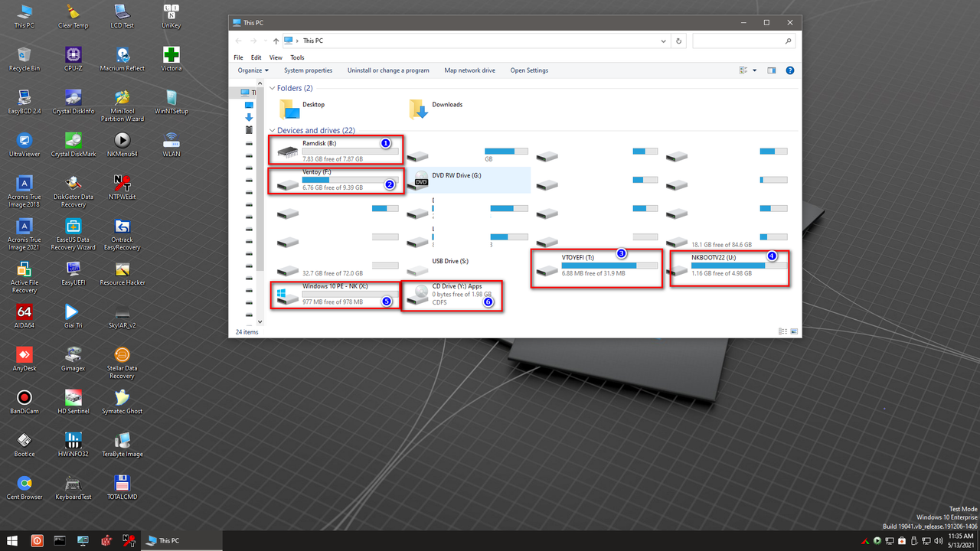This screenshot has height=551, width=980.
Task: Select the Ventoy (F:) drive
Action: coord(336,180)
